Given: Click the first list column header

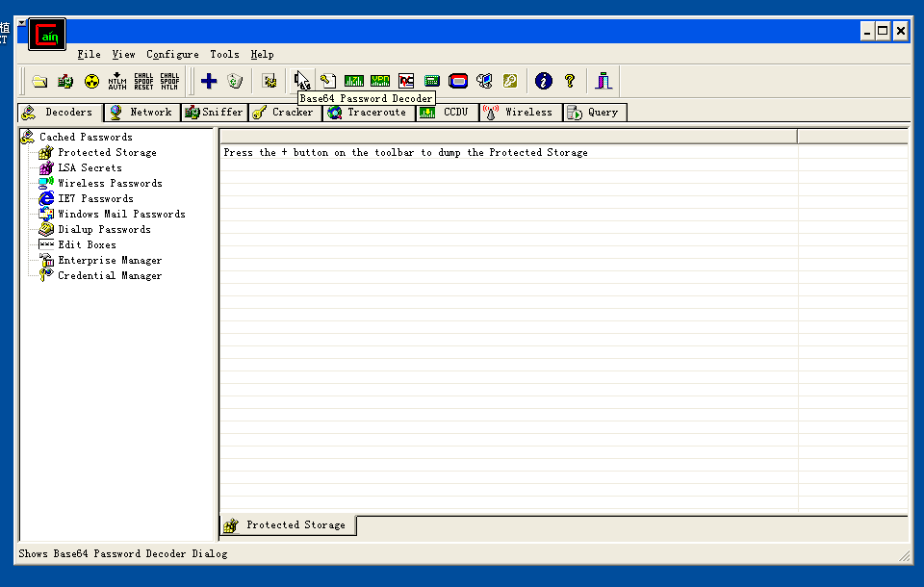Looking at the screenshot, I should [508, 136].
